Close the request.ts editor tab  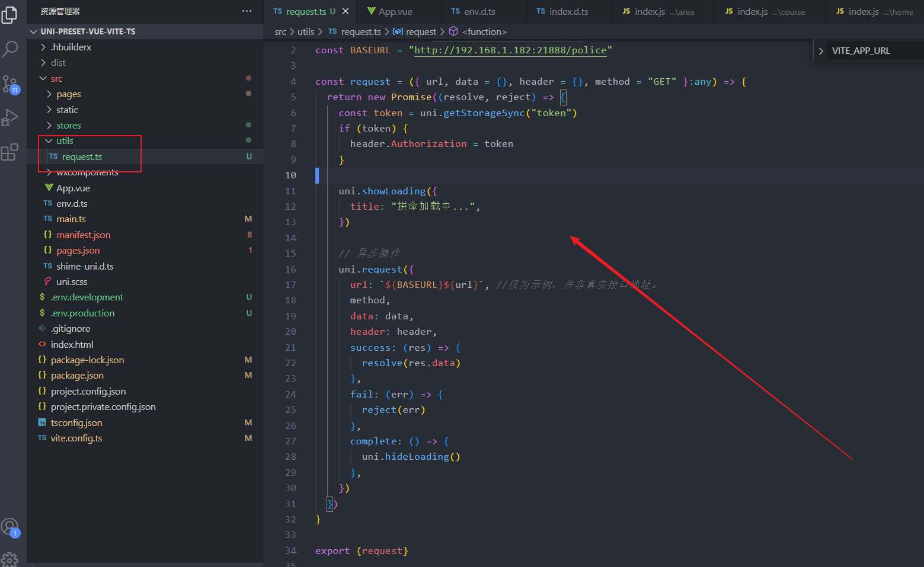pyautogui.click(x=346, y=11)
